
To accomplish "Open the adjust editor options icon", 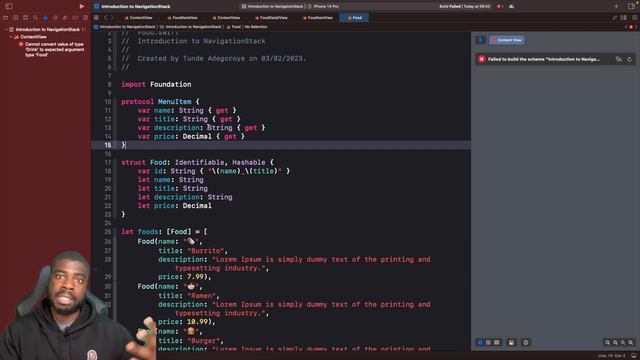I will (x=624, y=18).
